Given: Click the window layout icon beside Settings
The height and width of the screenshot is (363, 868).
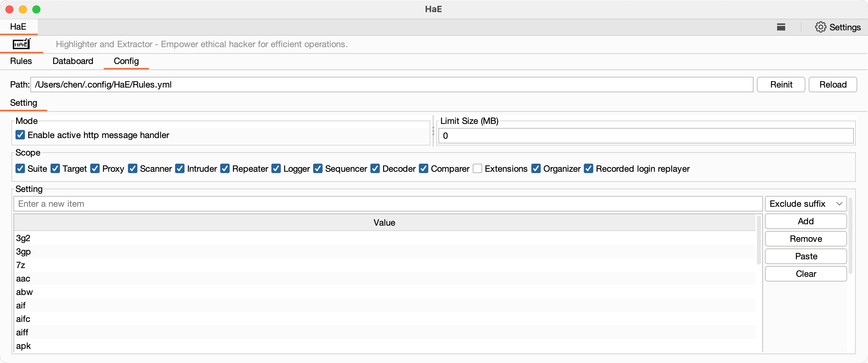Looking at the screenshot, I should [781, 27].
